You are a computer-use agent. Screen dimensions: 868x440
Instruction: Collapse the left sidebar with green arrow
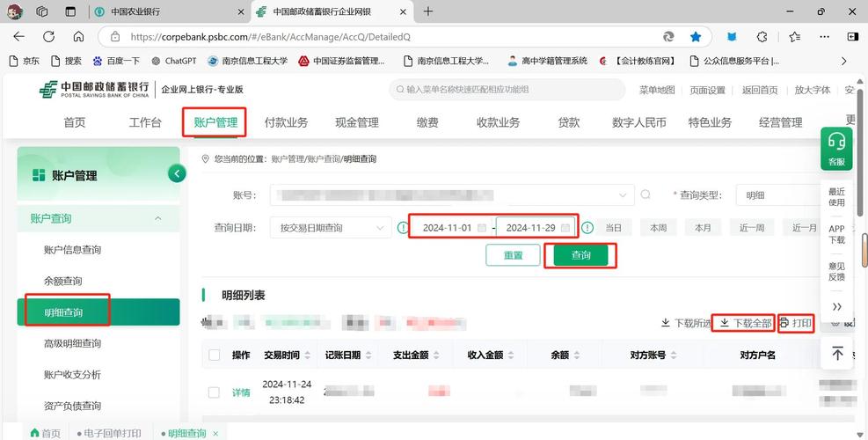coord(178,173)
